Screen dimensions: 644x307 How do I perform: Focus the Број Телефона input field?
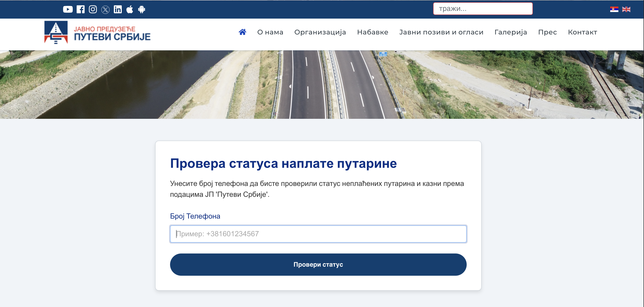coord(318,234)
